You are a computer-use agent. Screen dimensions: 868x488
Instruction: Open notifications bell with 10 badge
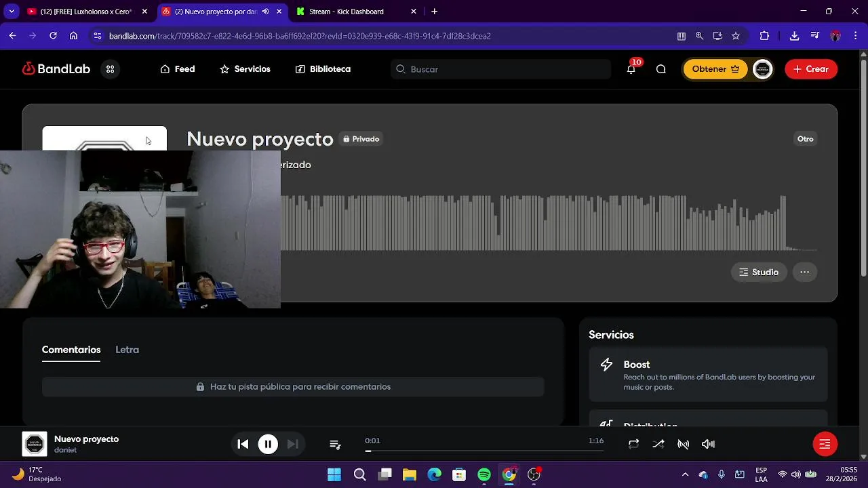[x=631, y=68]
